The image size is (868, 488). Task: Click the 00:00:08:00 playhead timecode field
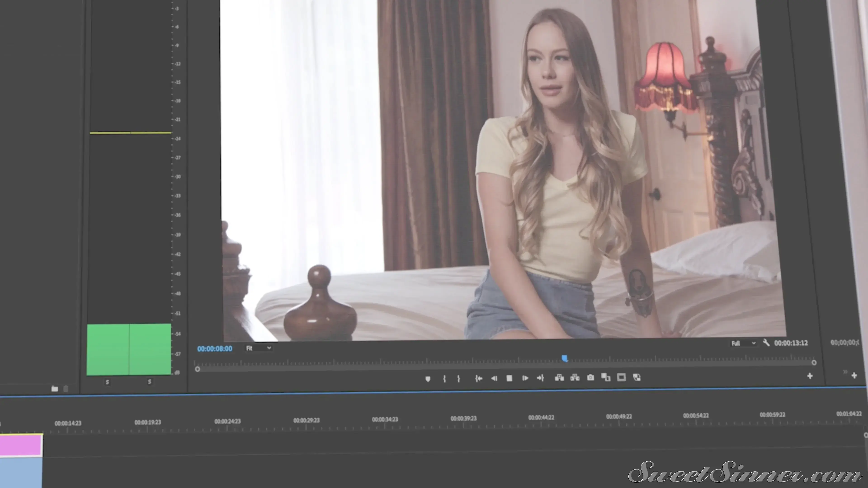coord(215,349)
